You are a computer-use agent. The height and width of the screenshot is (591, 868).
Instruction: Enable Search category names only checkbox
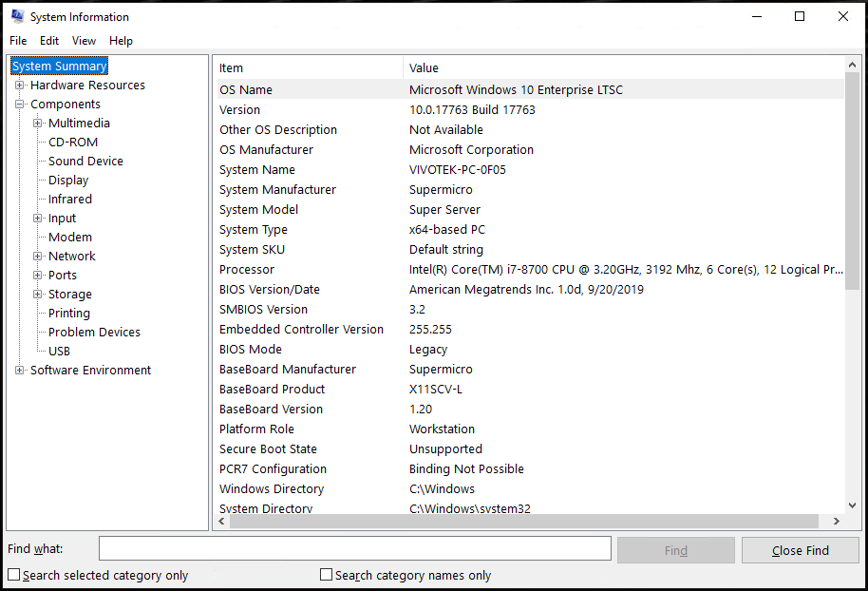[x=326, y=575]
